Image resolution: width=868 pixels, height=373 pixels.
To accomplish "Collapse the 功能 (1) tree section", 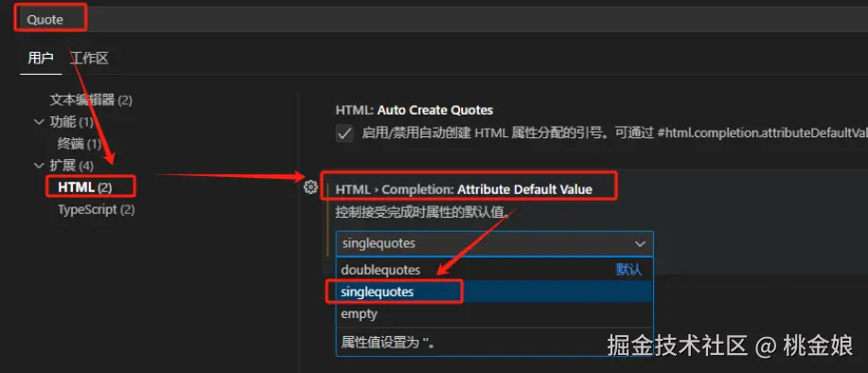I will [x=39, y=122].
